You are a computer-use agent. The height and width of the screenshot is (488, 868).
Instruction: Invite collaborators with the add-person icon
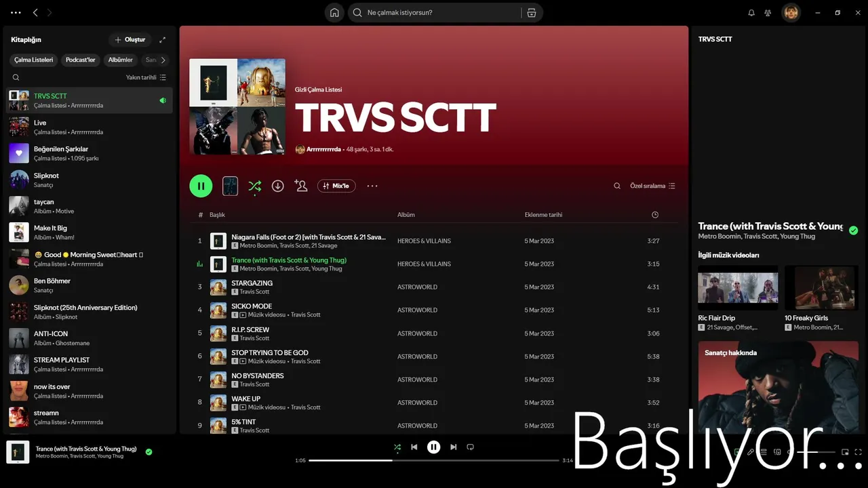pos(301,186)
